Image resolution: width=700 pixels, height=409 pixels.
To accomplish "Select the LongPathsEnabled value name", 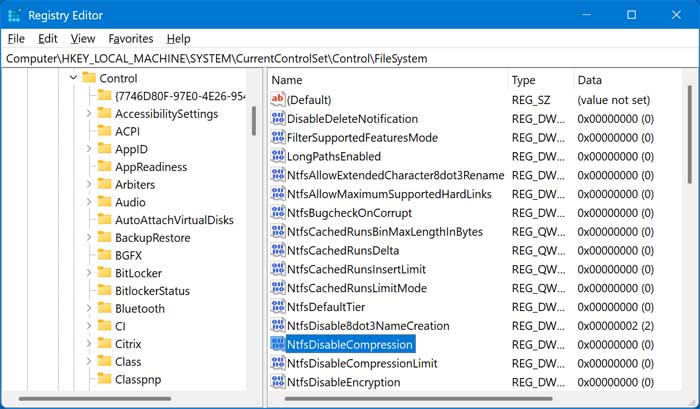I will pyautogui.click(x=333, y=156).
